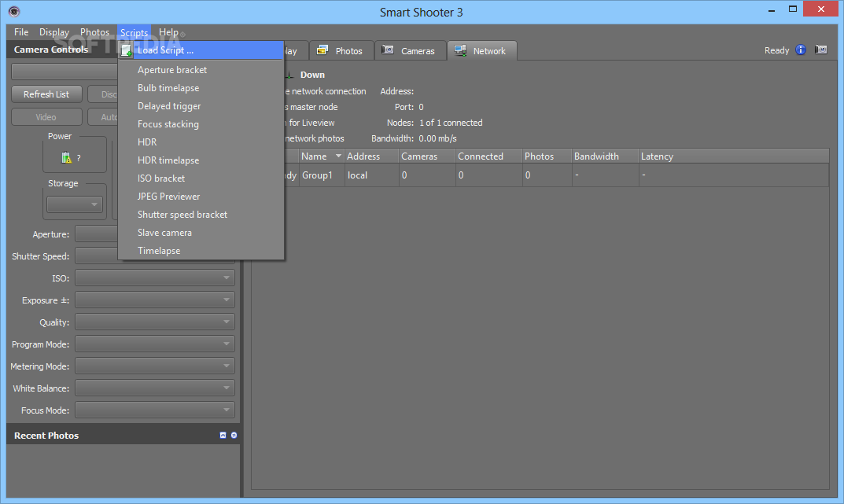Switch to the Network tab
Image resolution: width=844 pixels, height=504 pixels.
coord(481,50)
